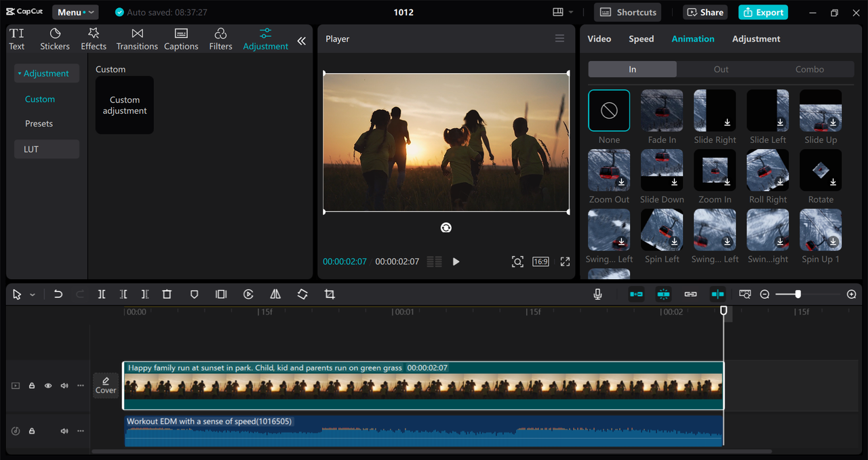This screenshot has width=868, height=460.
Task: Add the Custom adjustment card
Action: pyautogui.click(x=125, y=105)
